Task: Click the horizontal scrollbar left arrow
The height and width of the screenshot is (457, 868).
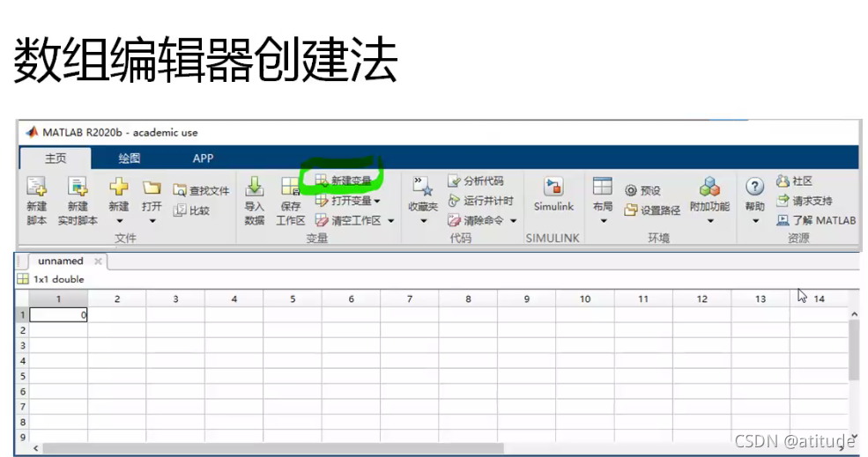Action: 36,448
